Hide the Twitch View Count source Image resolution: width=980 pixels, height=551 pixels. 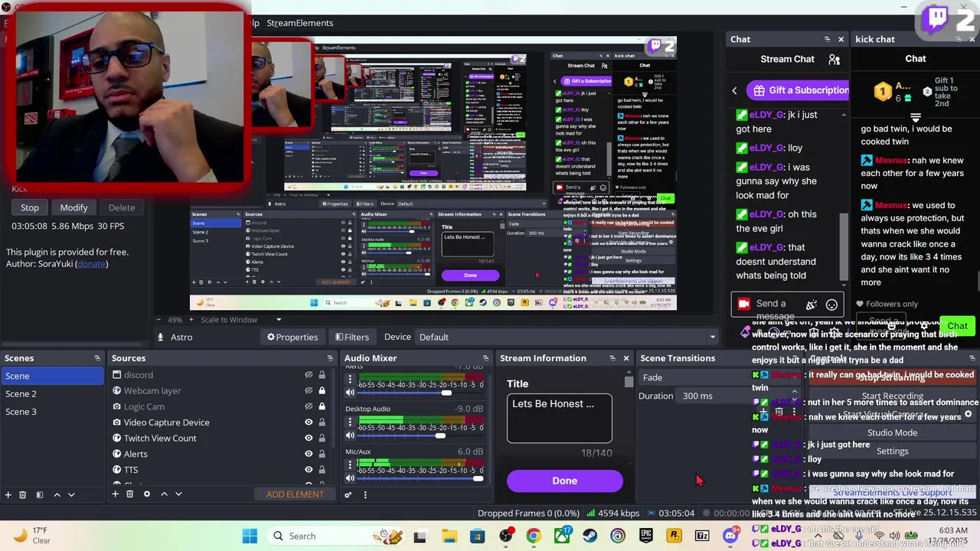click(309, 438)
